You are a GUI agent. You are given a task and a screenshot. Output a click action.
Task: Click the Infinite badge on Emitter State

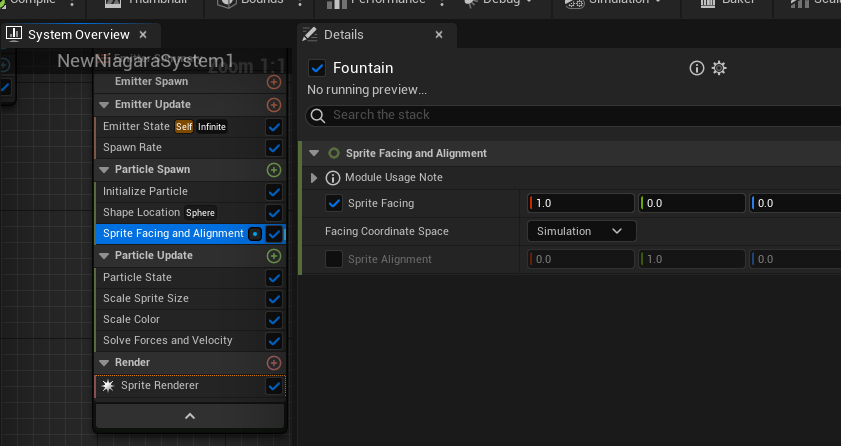[212, 127]
